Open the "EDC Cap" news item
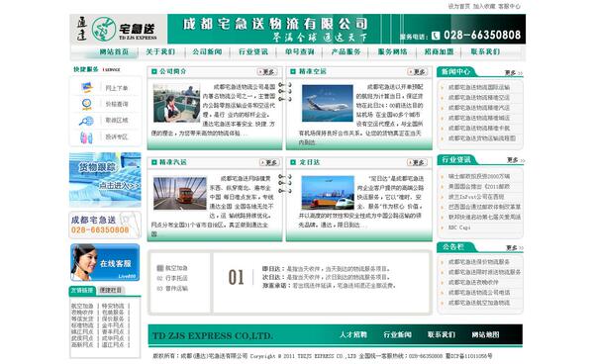Viewport: 594px width, 364px height. click(x=459, y=227)
